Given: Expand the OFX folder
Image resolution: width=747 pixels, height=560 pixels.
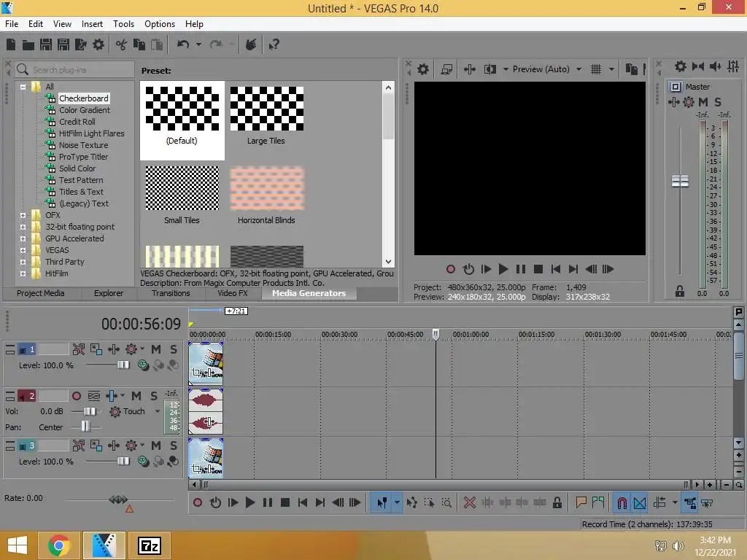Looking at the screenshot, I should tap(23, 215).
